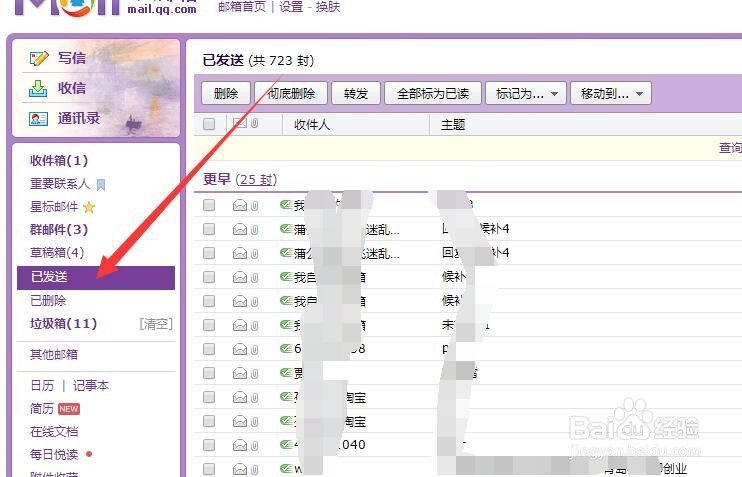742x477 pixels.
Task: Tick the select-all checkbox in header row
Action: (209, 124)
